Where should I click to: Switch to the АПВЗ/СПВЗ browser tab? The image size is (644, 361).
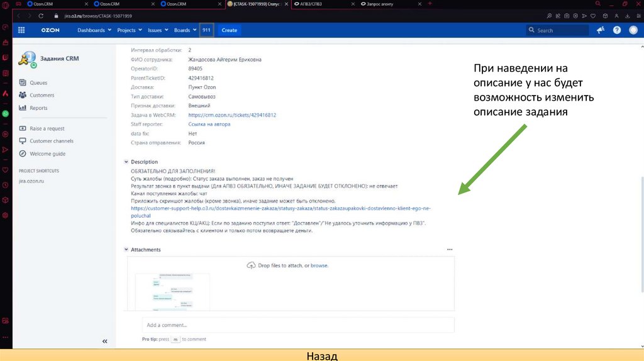[324, 4]
